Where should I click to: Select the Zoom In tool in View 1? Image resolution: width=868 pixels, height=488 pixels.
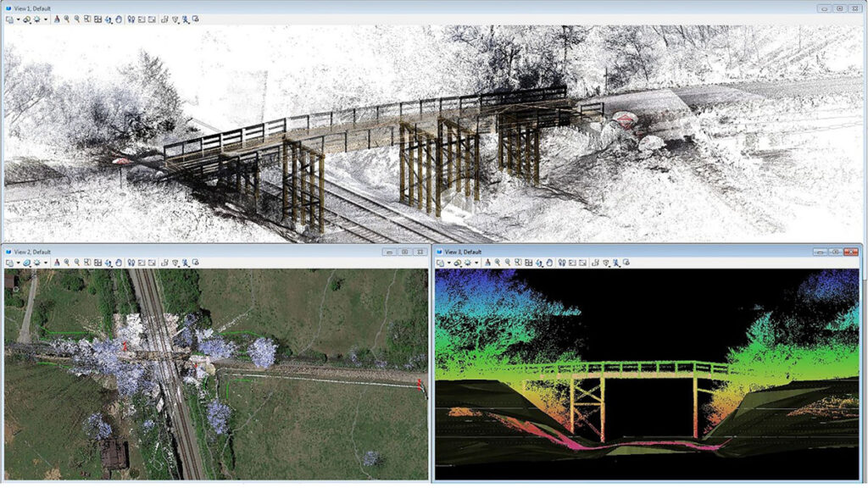pos(66,19)
